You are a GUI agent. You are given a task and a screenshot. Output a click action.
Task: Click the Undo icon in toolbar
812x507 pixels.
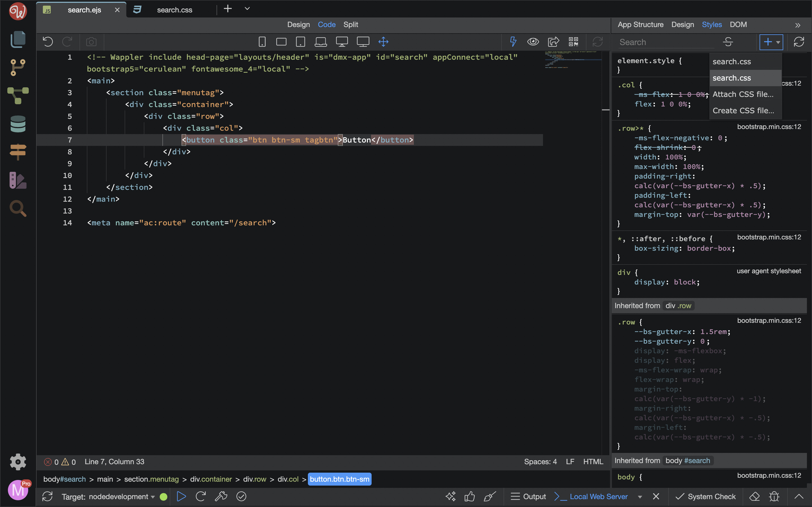pos(48,41)
